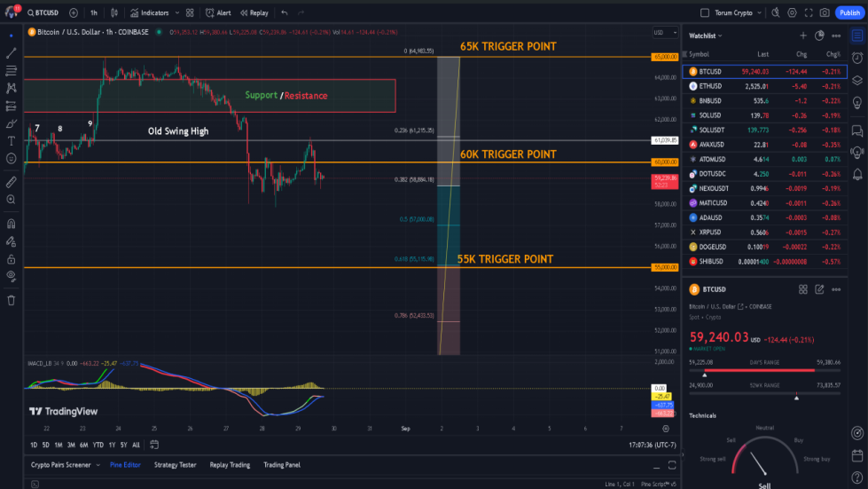Switch to the Trading Panel tab
The height and width of the screenshot is (489, 868).
282,465
